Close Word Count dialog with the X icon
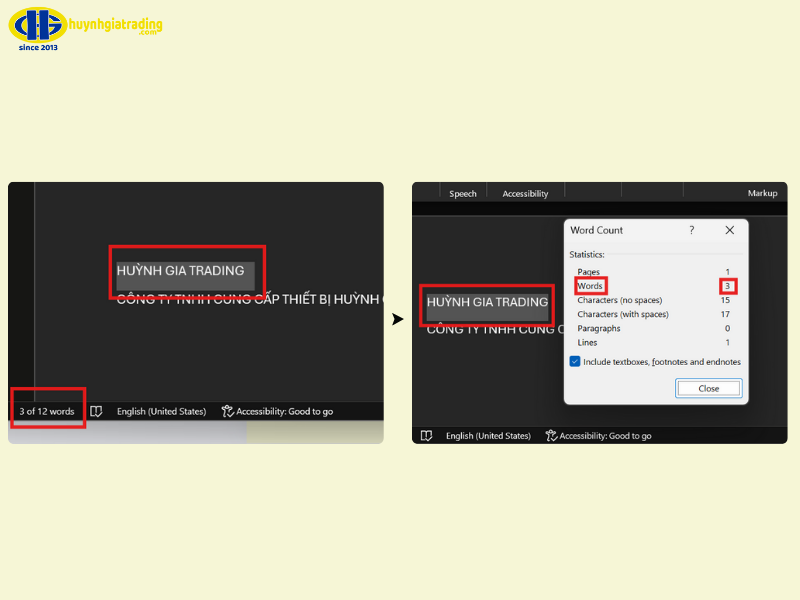Viewport: 800px width, 600px height. 729,230
